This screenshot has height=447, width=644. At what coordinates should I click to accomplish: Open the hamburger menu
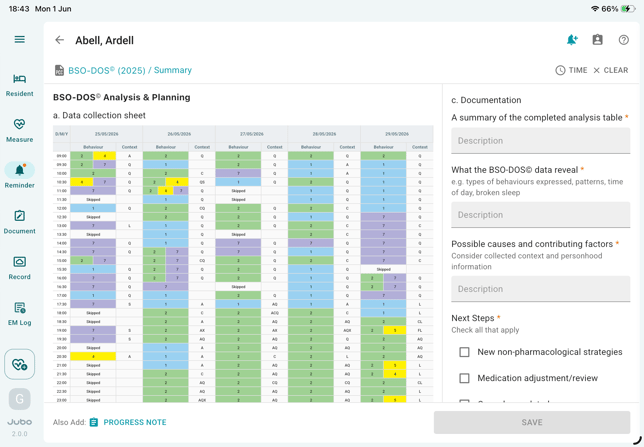[19, 39]
